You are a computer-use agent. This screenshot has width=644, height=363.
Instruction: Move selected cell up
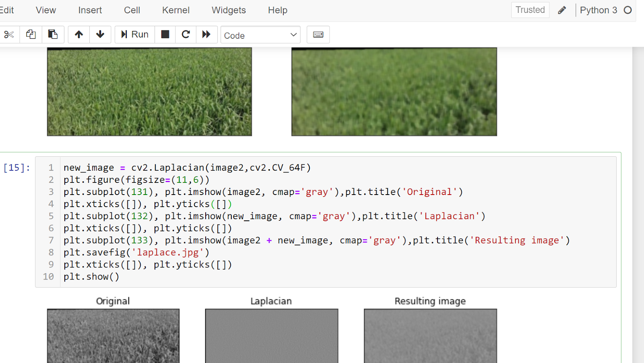[x=79, y=35]
